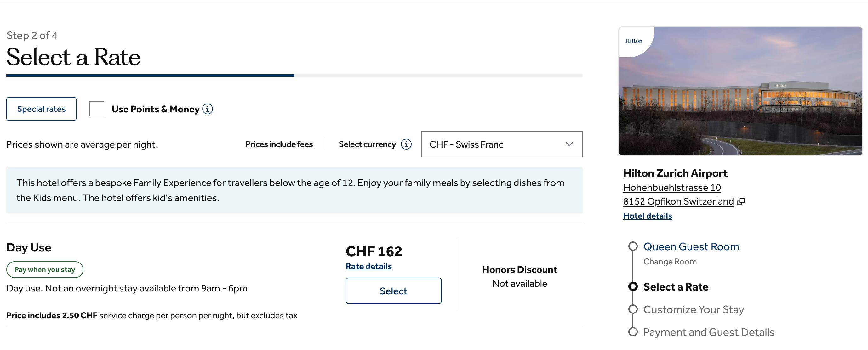868x350 pixels.
Task: Go to the Select a Rate step
Action: click(x=633, y=287)
